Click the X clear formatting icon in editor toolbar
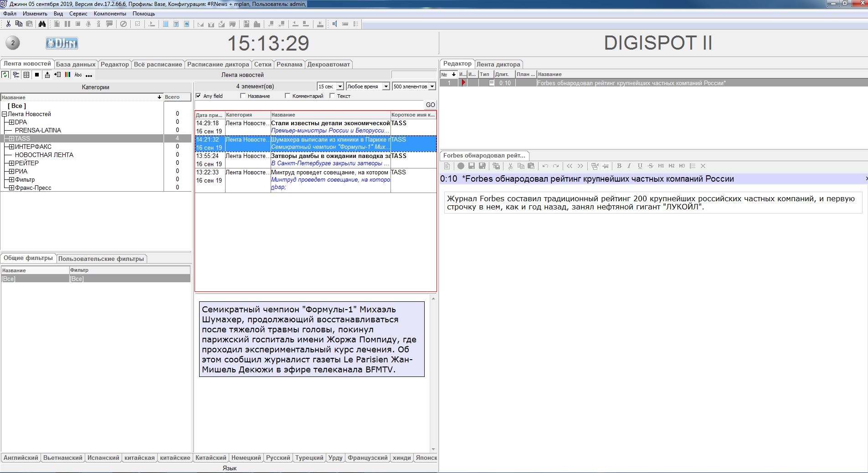 tap(703, 166)
